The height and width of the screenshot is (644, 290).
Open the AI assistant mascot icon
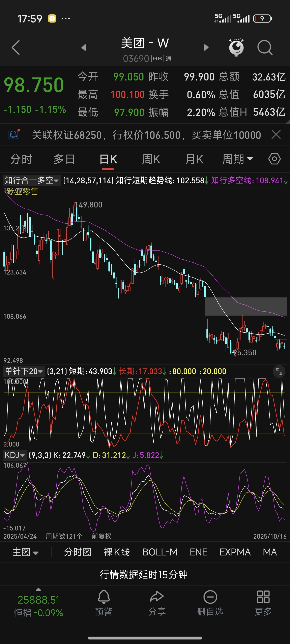point(236,47)
